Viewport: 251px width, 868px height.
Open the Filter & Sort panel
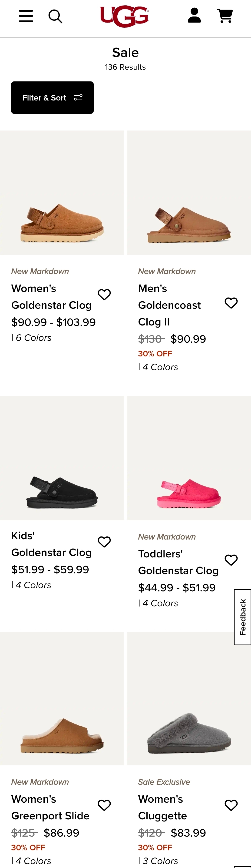[x=52, y=98]
